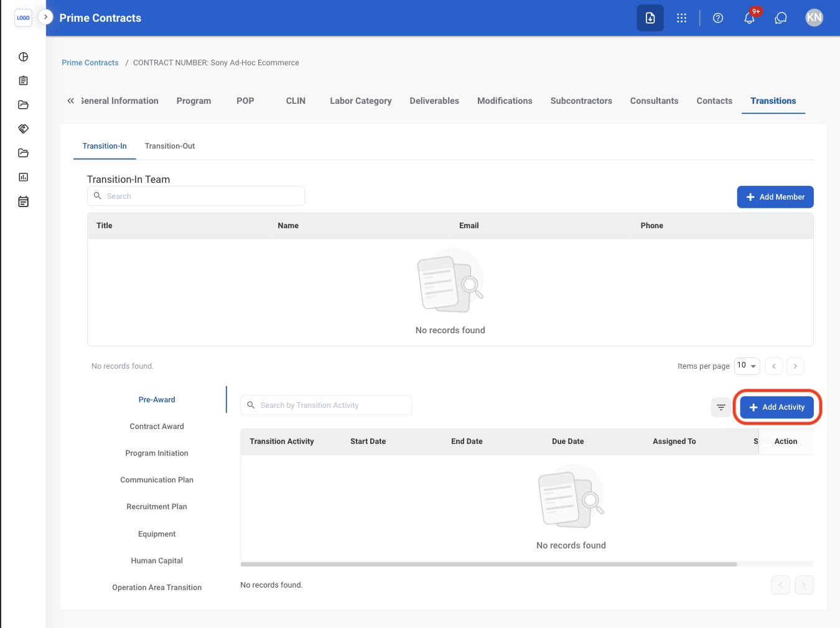Image resolution: width=840 pixels, height=628 pixels.
Task: Switch to the Program tab
Action: point(194,101)
